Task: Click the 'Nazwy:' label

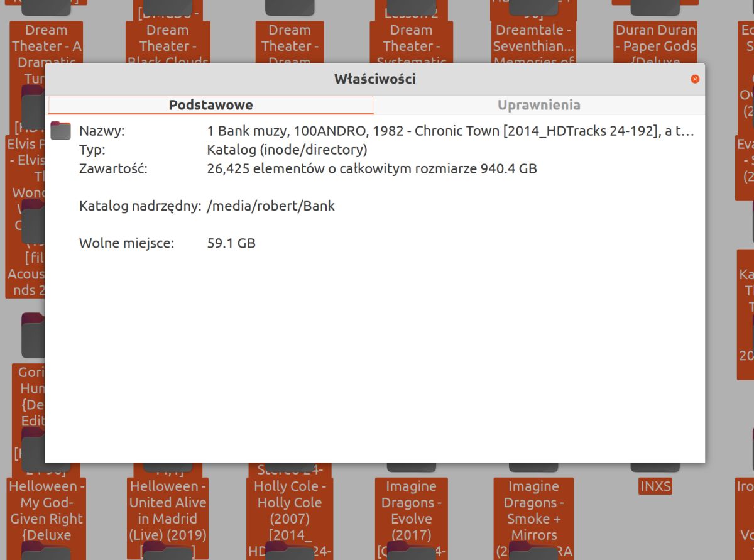Action: click(102, 131)
